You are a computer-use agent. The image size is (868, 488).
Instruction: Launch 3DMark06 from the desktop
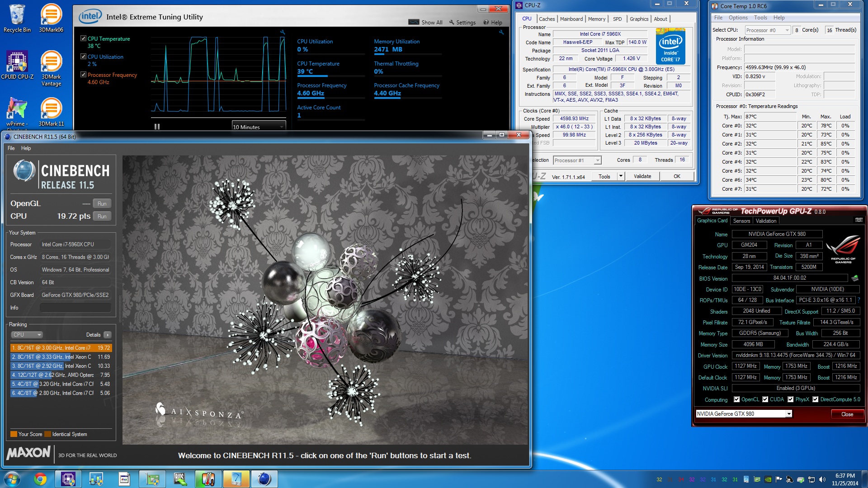coord(51,19)
